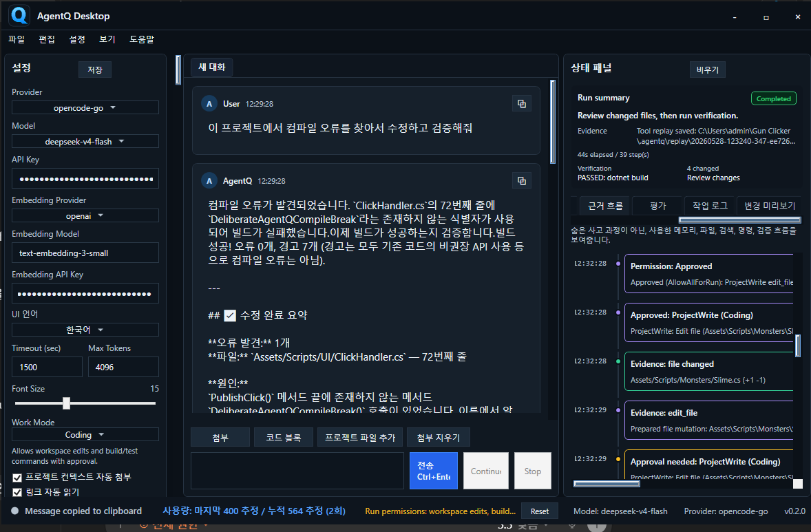Open the Model dropdown showing deepseek-v4-flash
This screenshot has height=532, width=811.
coord(85,141)
